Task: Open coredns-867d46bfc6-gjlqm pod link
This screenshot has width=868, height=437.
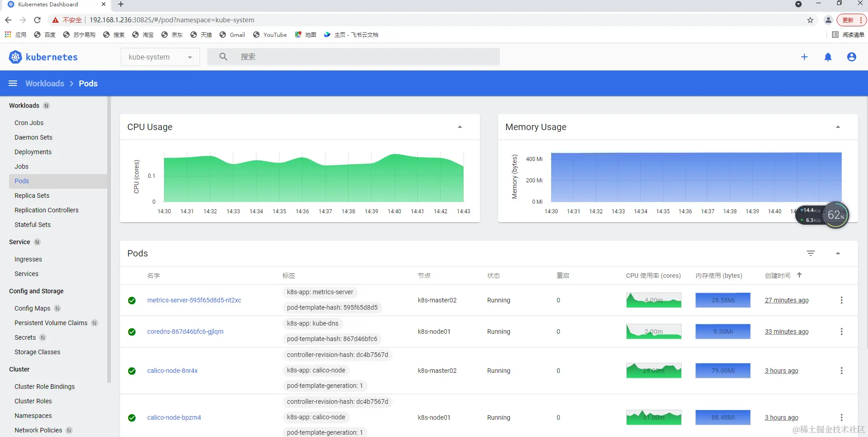Action: point(185,332)
